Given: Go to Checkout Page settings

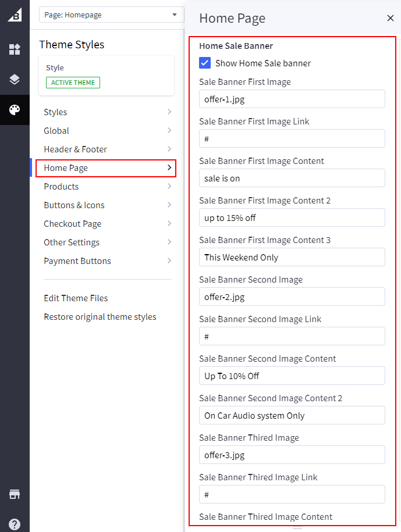Looking at the screenshot, I should (108, 224).
